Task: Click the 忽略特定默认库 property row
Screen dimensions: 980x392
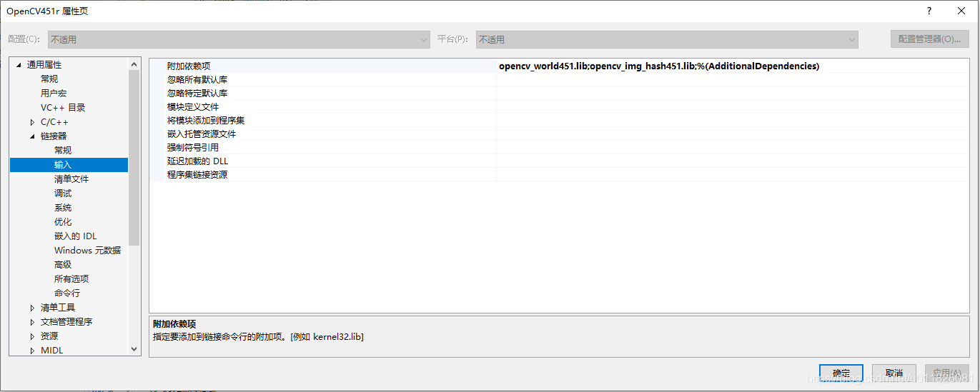Action: (559, 94)
